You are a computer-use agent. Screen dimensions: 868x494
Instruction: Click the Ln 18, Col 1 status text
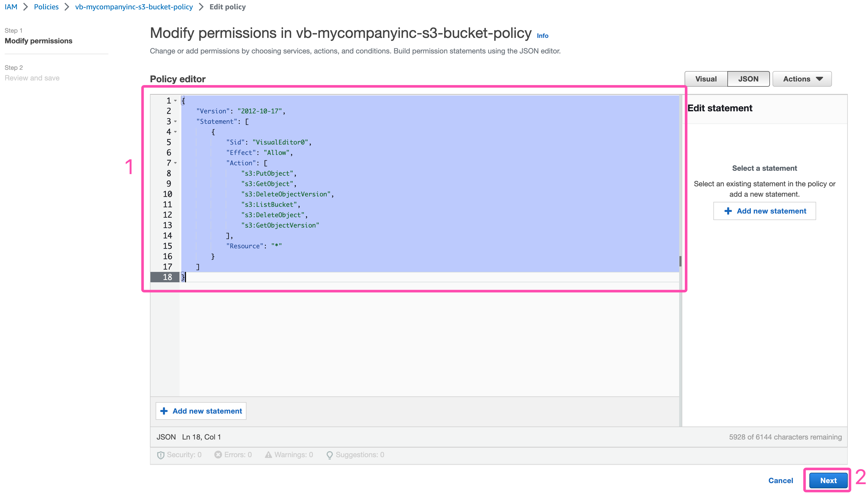click(201, 437)
